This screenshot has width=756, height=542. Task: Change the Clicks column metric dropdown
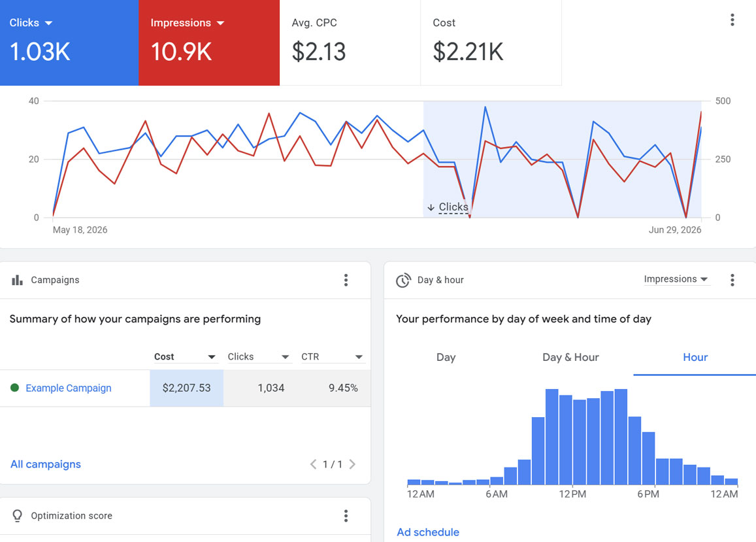[x=259, y=357]
